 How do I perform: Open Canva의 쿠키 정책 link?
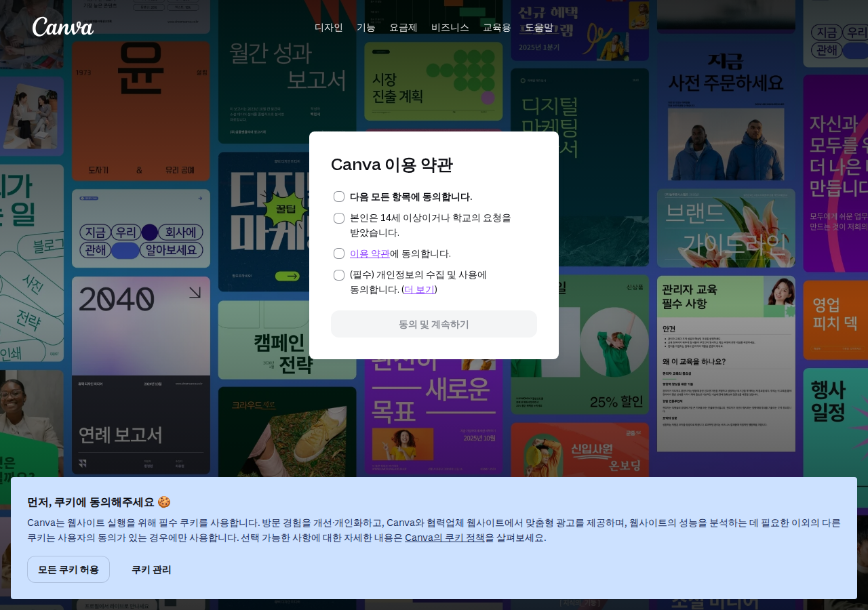coord(445,537)
